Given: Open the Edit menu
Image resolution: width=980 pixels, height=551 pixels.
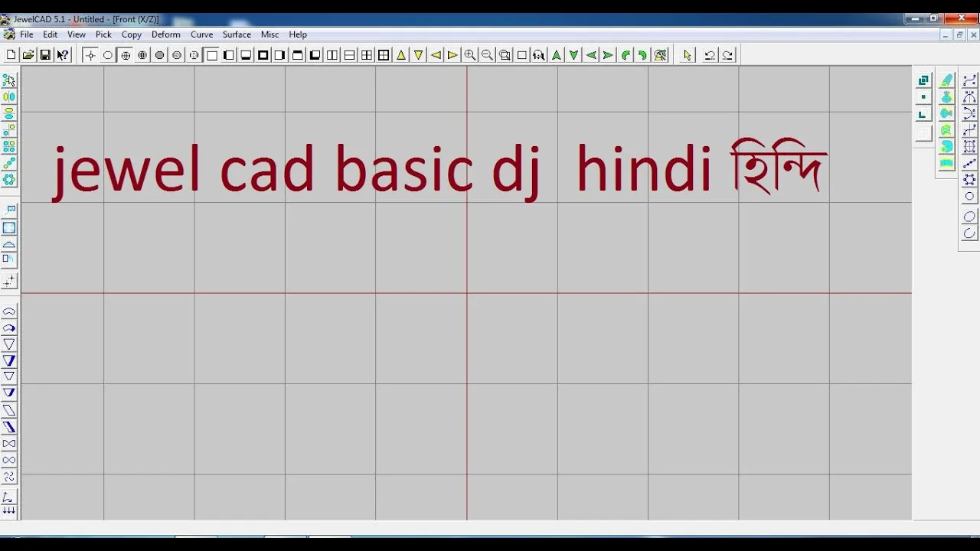Looking at the screenshot, I should [51, 34].
